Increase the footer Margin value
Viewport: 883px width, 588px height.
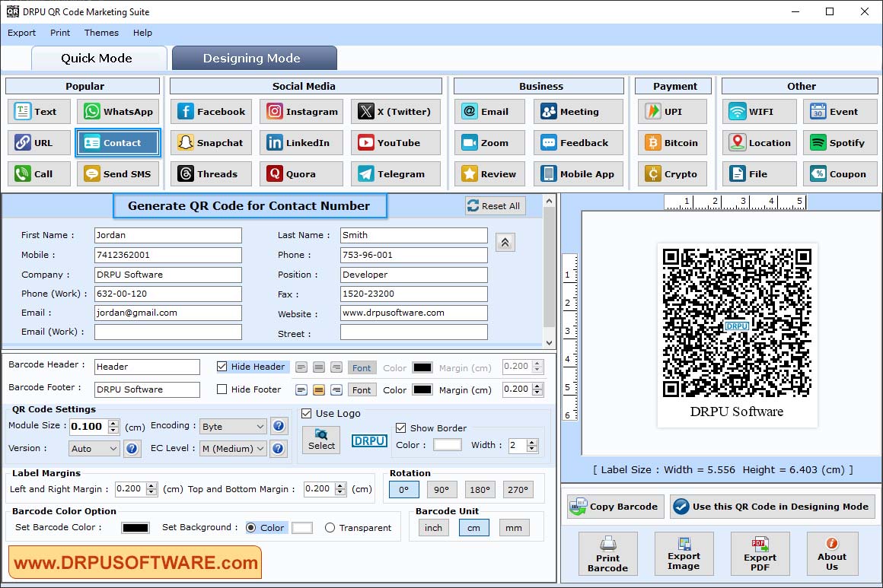[x=538, y=386]
